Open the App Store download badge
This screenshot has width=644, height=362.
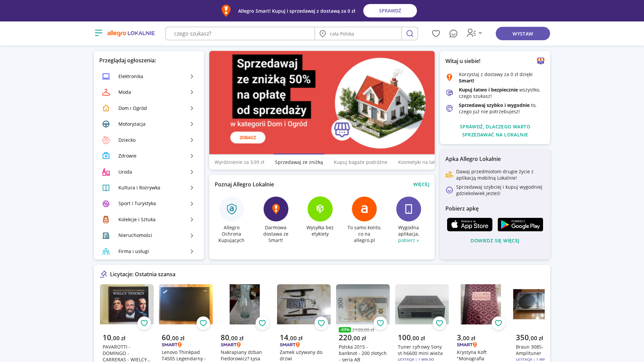(x=470, y=225)
